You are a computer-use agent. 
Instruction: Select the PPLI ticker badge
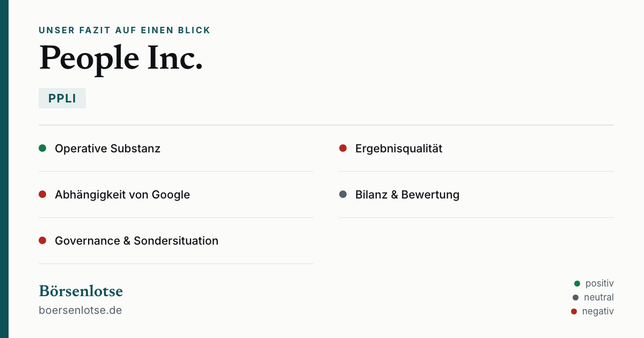point(62,98)
